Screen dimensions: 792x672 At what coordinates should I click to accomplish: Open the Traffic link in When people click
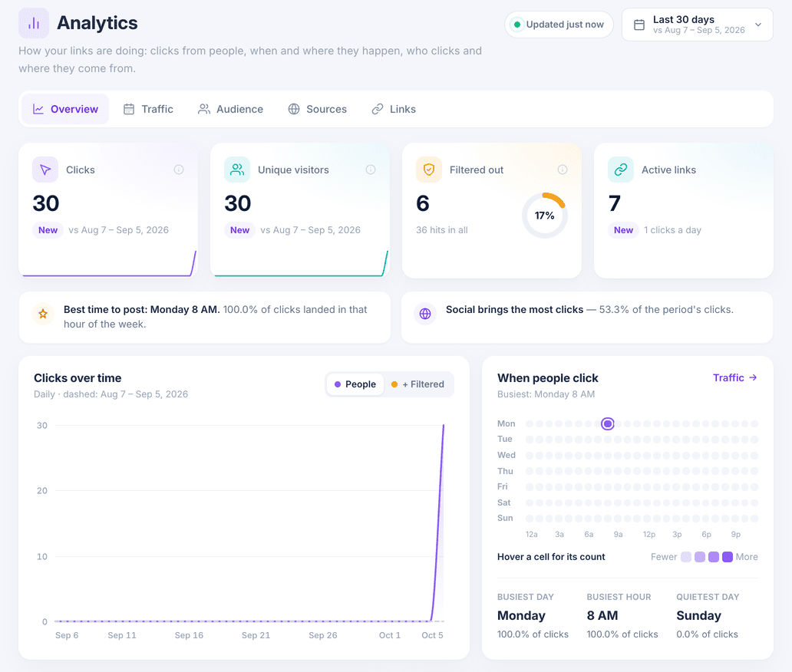[735, 377]
